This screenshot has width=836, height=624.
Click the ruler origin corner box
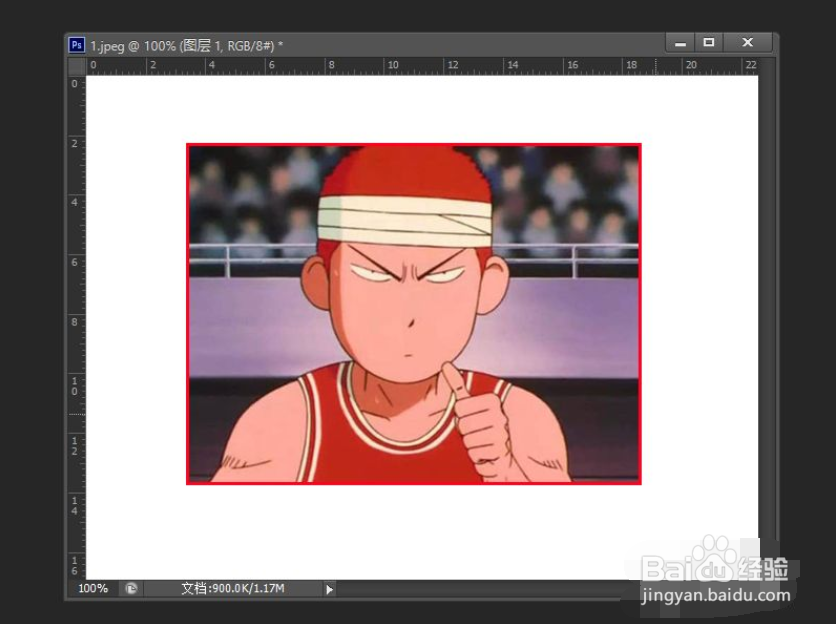pos(77,67)
